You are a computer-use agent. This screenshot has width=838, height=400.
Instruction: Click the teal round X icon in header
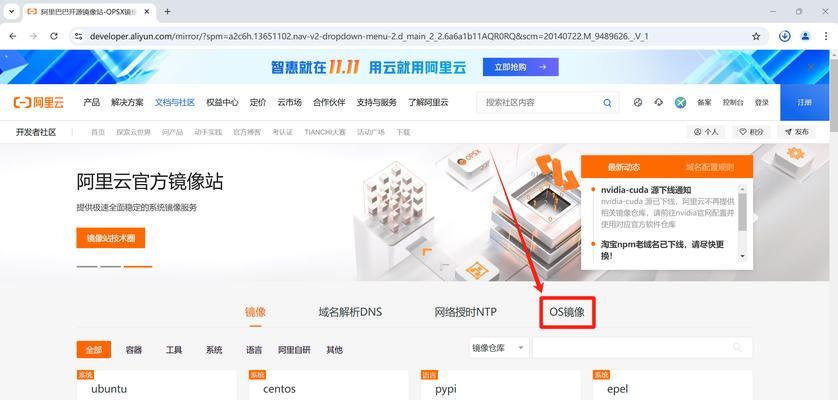[680, 102]
